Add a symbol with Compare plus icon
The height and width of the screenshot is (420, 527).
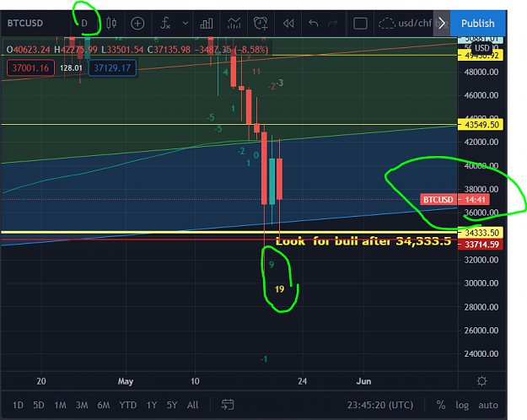[x=137, y=24]
